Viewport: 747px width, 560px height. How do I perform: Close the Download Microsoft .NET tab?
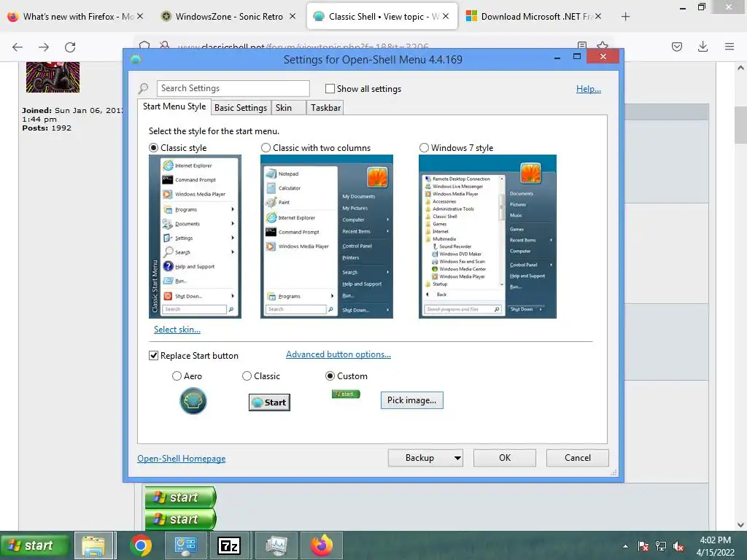pos(598,16)
